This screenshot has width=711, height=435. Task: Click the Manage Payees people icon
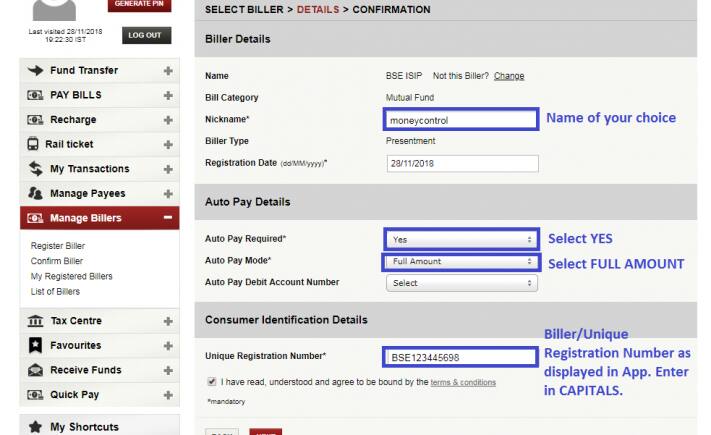33,193
